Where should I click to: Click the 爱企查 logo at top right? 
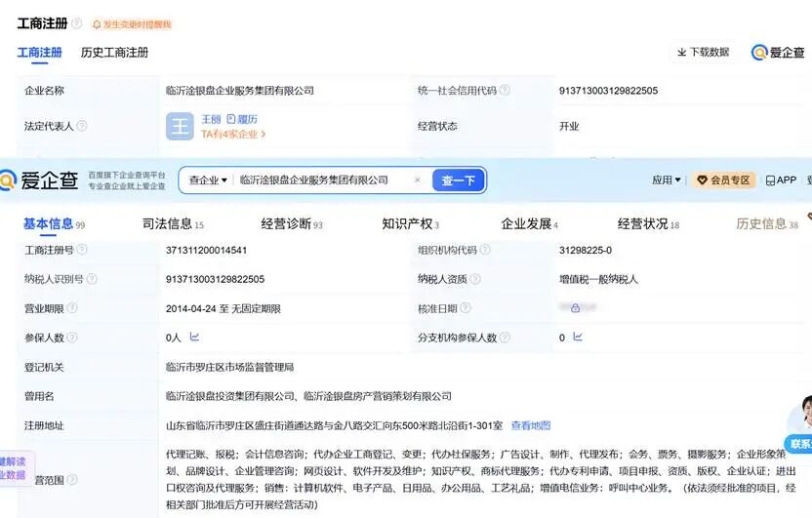(x=778, y=52)
